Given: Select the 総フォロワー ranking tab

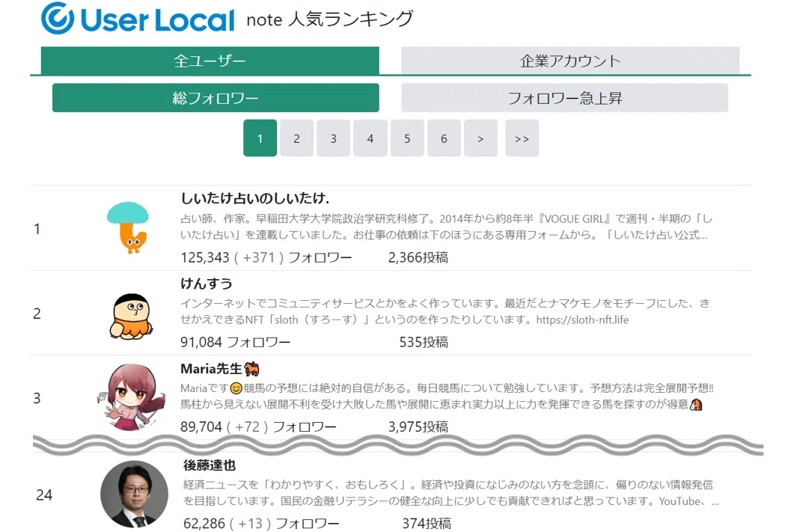Looking at the screenshot, I should pos(216,97).
